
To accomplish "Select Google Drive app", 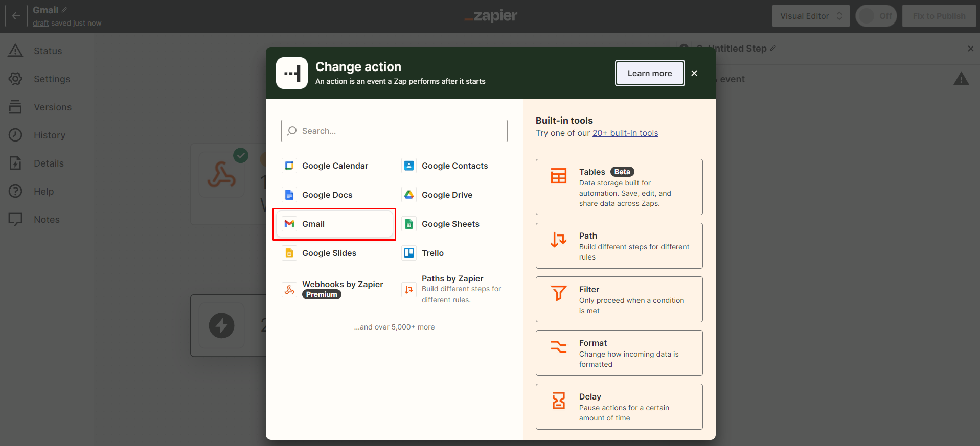I will [x=454, y=195].
